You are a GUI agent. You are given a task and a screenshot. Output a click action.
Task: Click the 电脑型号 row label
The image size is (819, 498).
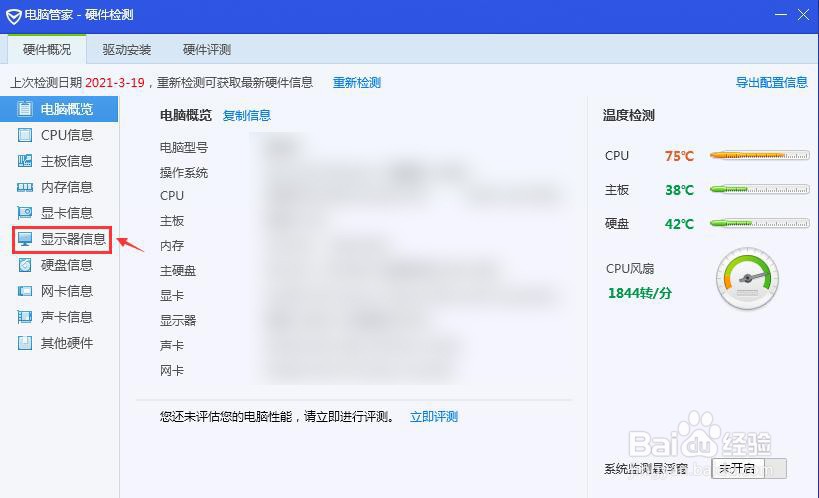pos(184,148)
